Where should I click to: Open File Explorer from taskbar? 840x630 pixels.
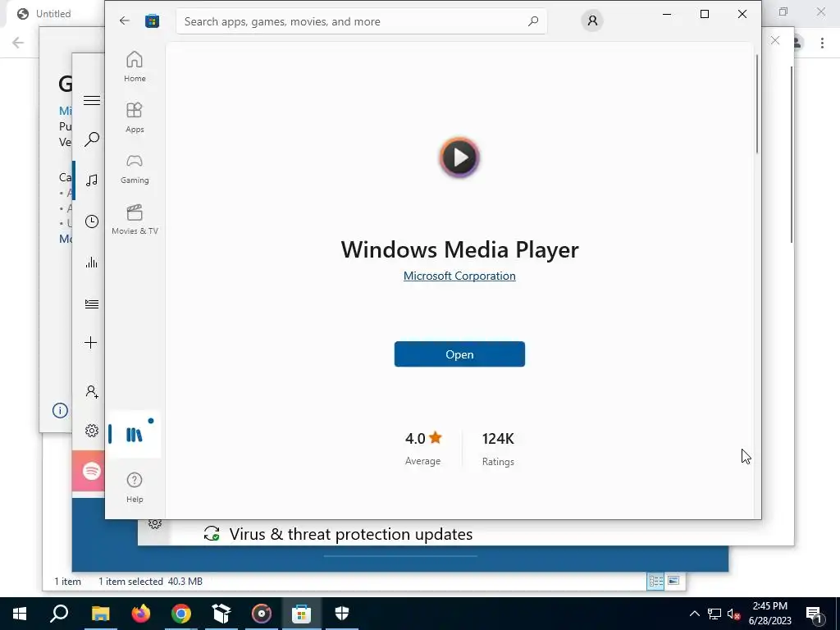100,614
